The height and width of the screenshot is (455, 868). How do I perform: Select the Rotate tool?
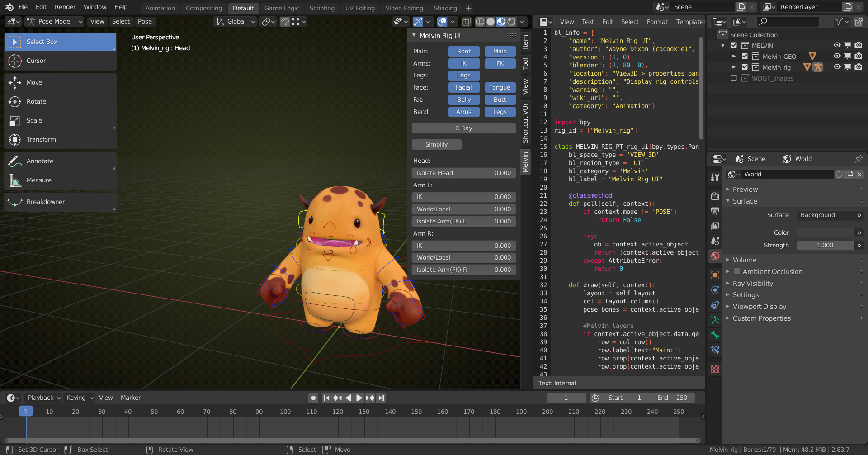(x=36, y=101)
